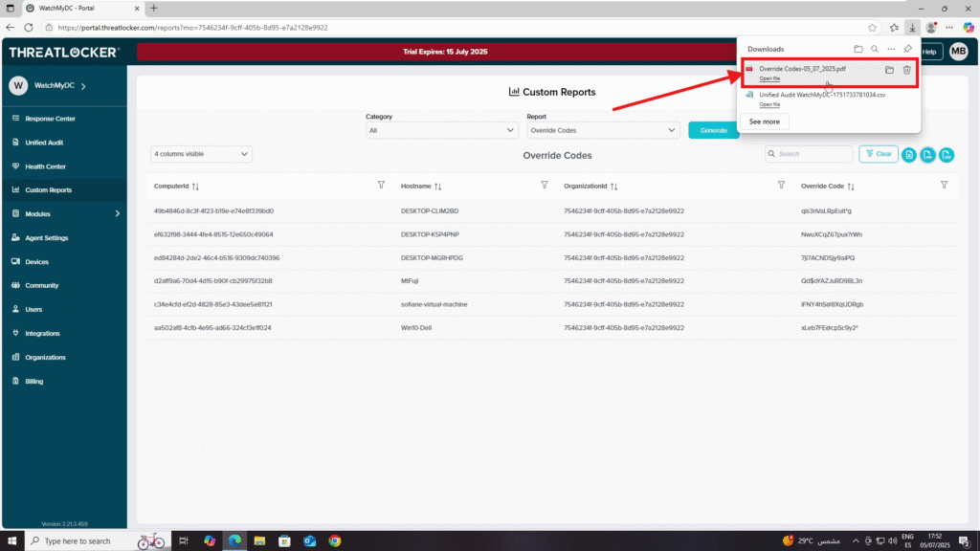The image size is (980, 551).
Task: Open file link for Override Codes PDF
Action: (x=769, y=78)
